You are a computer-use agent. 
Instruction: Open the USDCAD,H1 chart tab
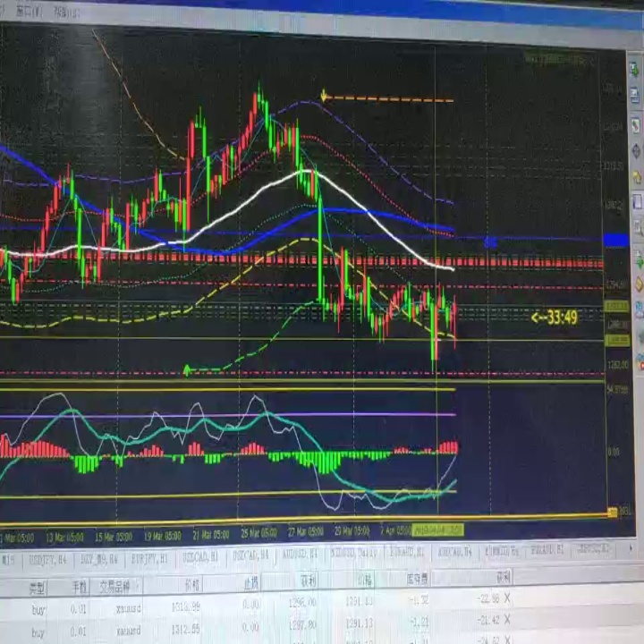pyautogui.click(x=200, y=557)
